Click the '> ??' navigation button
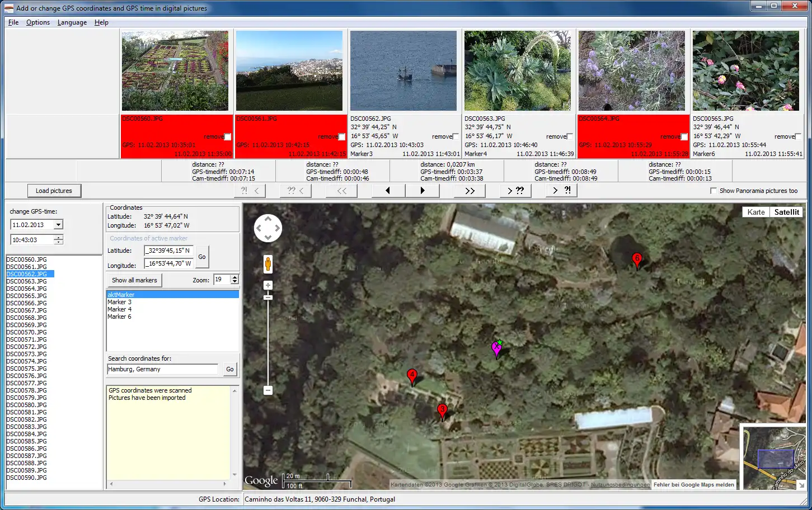 pyautogui.click(x=515, y=191)
